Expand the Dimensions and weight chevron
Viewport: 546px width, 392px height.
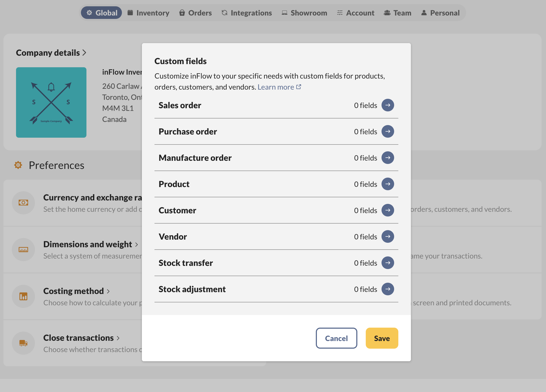(137, 245)
